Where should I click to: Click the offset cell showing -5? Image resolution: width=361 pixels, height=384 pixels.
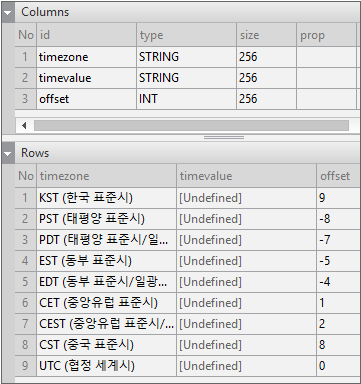point(338,261)
